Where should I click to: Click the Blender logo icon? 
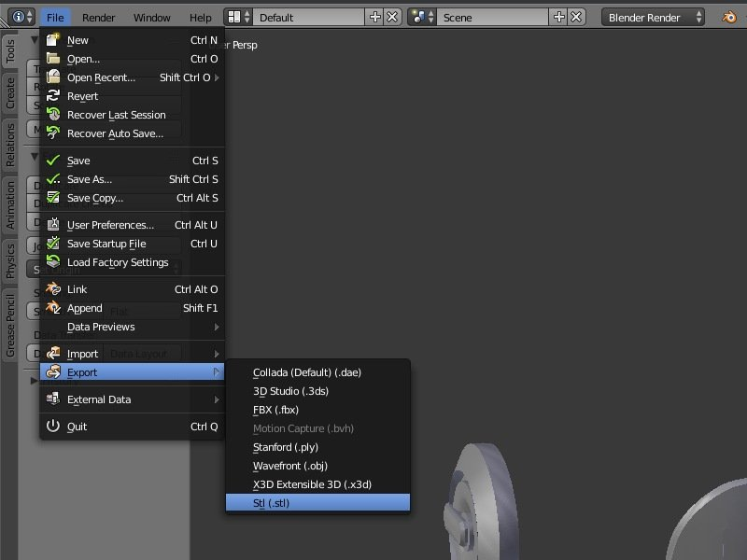tap(729, 17)
